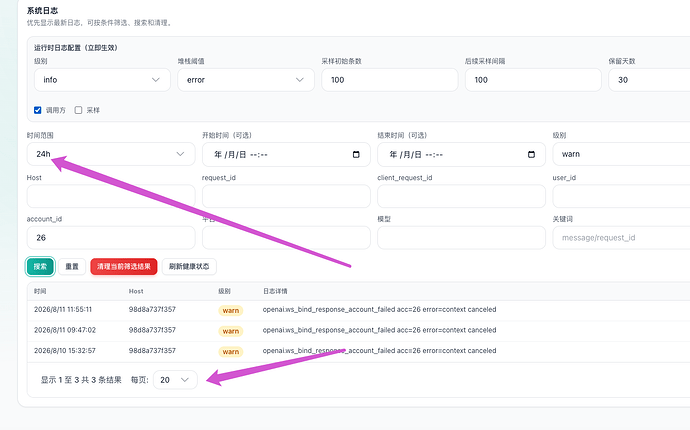Screen dimensions: 690x430
Task: Open the log level dropdown showing info
Action: tap(102, 80)
